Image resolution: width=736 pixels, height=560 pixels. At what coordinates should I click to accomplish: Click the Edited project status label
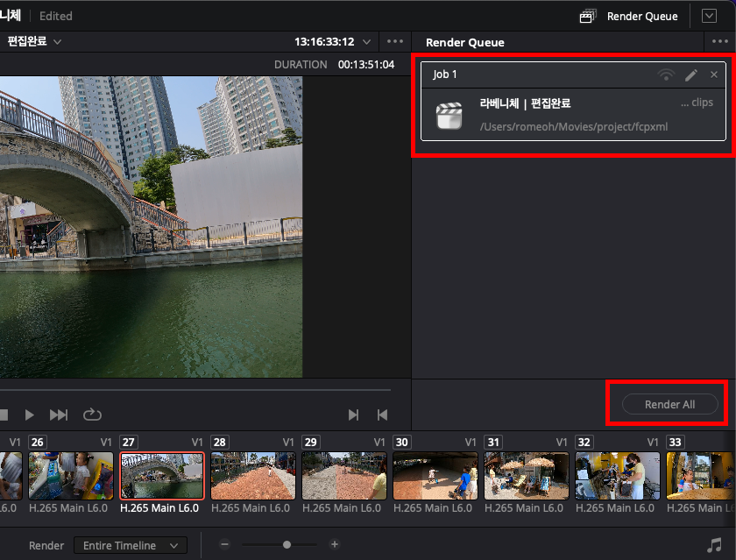coord(56,16)
